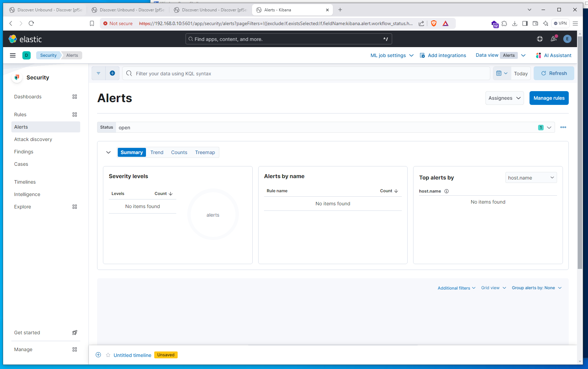This screenshot has width=588, height=369.
Task: Click the browser reload icon
Action: click(x=31, y=23)
